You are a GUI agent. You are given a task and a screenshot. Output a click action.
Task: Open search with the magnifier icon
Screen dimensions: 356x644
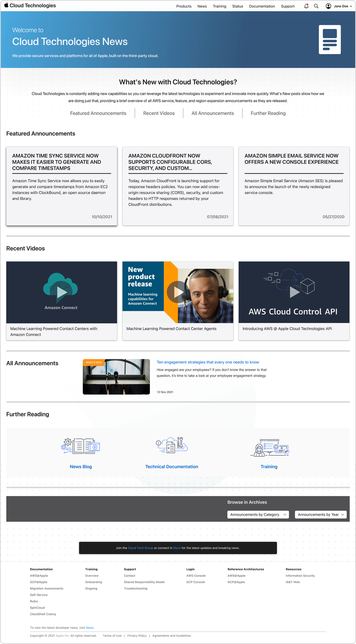click(x=316, y=6)
